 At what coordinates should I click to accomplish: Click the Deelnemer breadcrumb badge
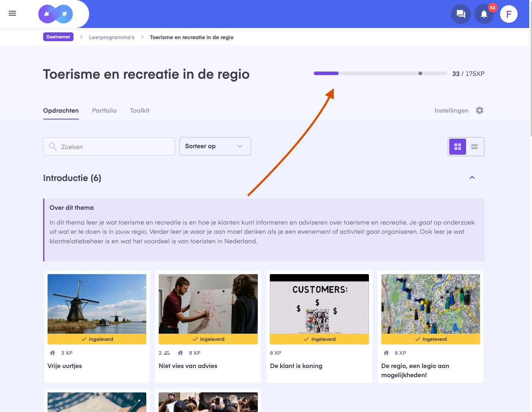coord(58,37)
